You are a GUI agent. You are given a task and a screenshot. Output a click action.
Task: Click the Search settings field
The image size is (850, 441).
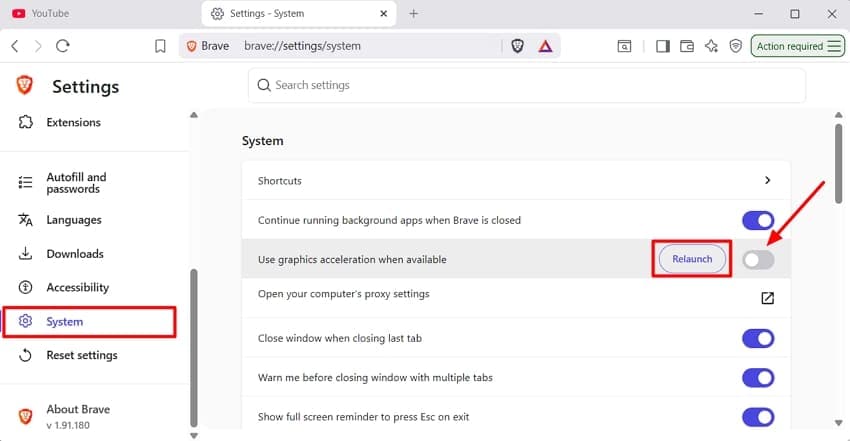[x=527, y=85]
